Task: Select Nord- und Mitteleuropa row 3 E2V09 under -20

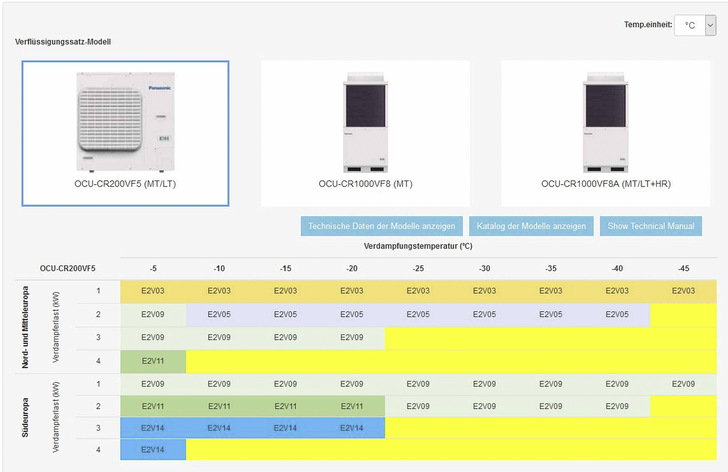Action: pos(351,337)
